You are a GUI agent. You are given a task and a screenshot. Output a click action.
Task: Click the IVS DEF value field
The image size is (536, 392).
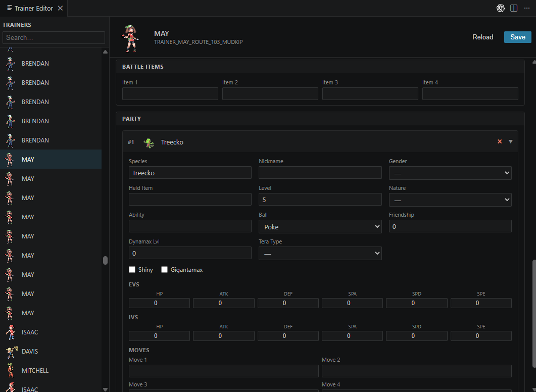point(288,335)
